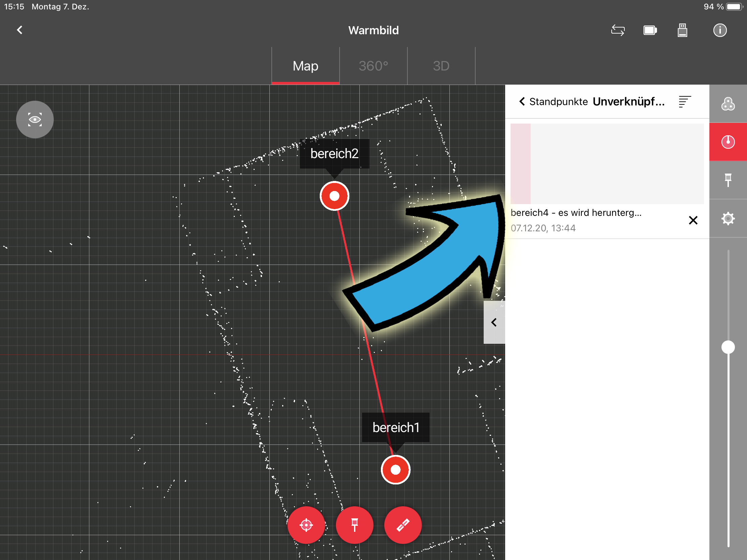Viewport: 747px width, 560px height.
Task: Tap the red pin tool button
Action: point(355,525)
